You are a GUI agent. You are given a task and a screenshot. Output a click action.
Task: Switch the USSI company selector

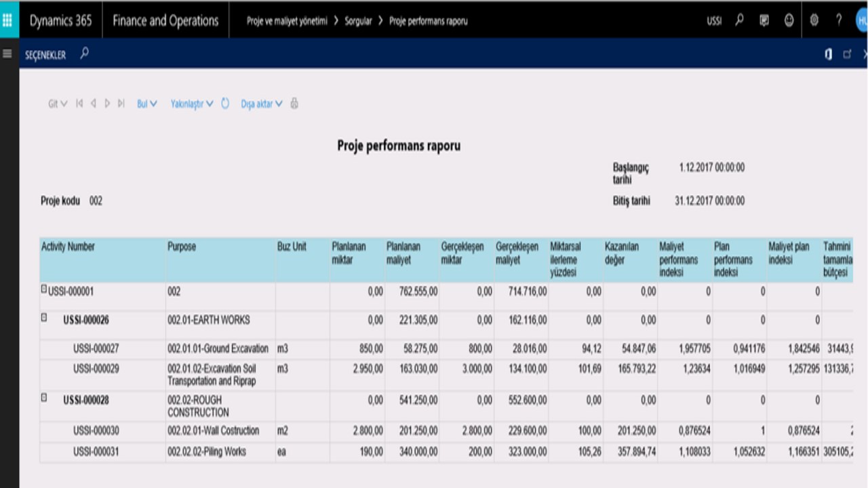[714, 21]
